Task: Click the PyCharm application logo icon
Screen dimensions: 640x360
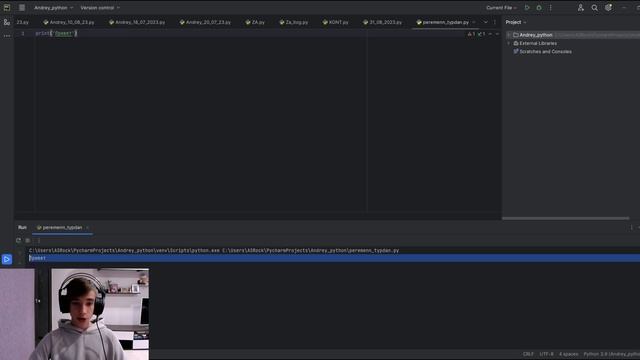Action: click(x=7, y=8)
